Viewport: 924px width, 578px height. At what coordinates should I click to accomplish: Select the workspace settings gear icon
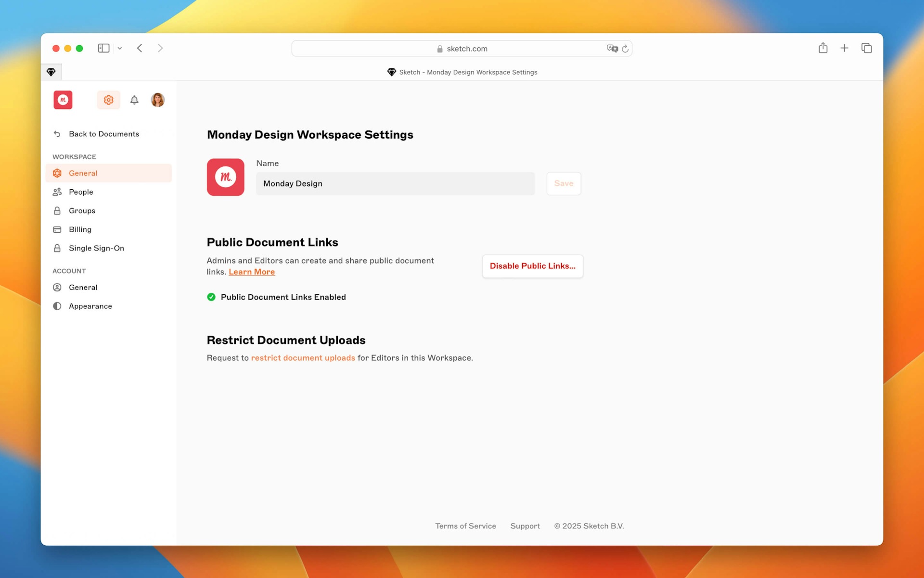click(x=108, y=100)
